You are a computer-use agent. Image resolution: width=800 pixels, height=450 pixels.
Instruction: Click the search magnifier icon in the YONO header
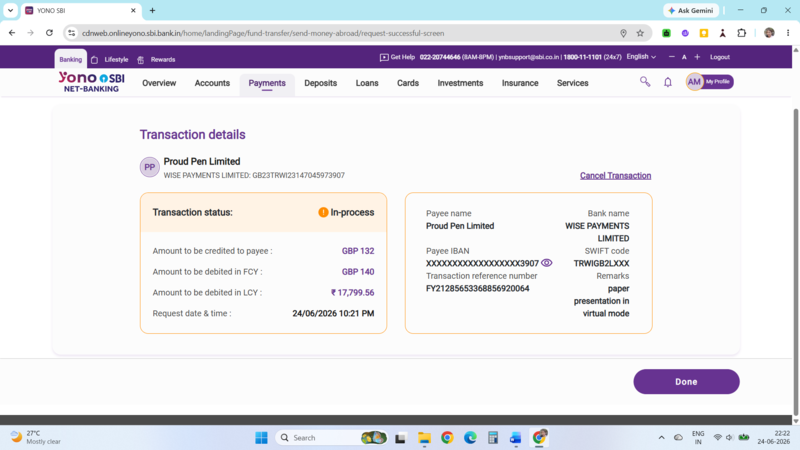coord(645,82)
